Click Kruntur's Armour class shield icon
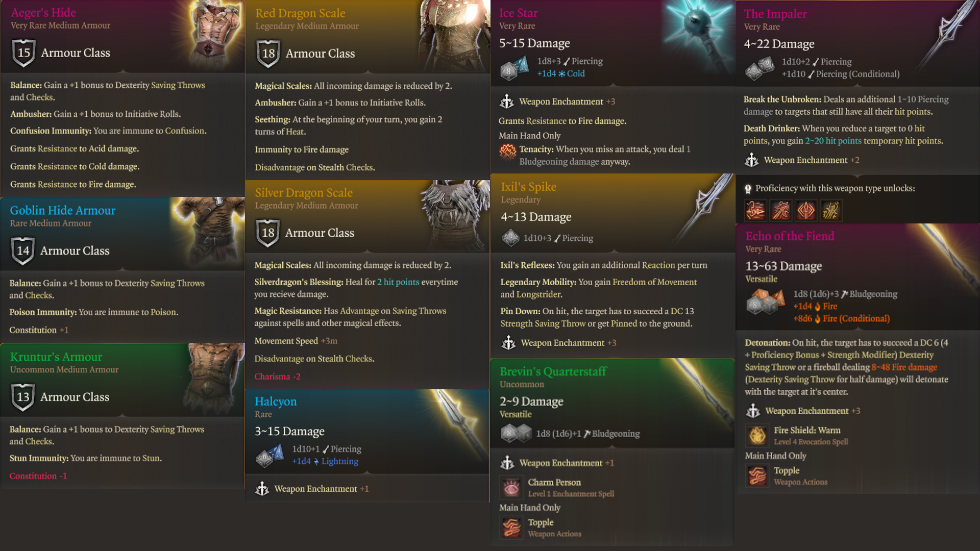This screenshot has height=551, width=980. pyautogui.click(x=23, y=397)
